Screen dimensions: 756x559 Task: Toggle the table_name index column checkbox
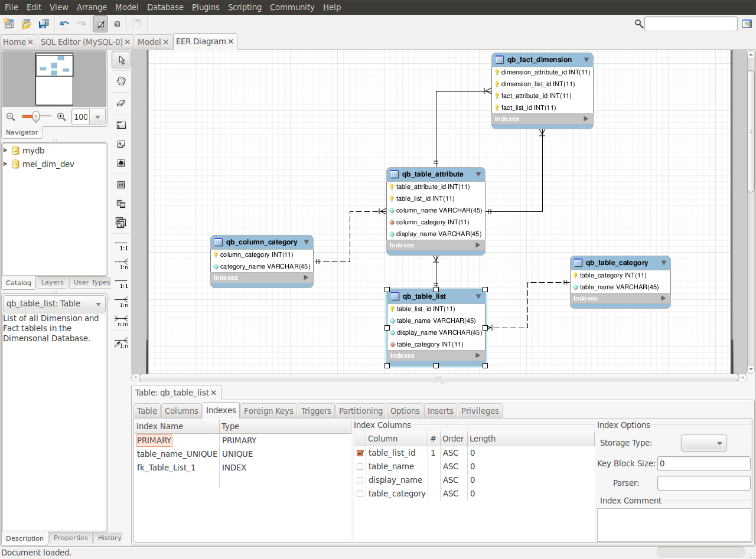point(360,466)
